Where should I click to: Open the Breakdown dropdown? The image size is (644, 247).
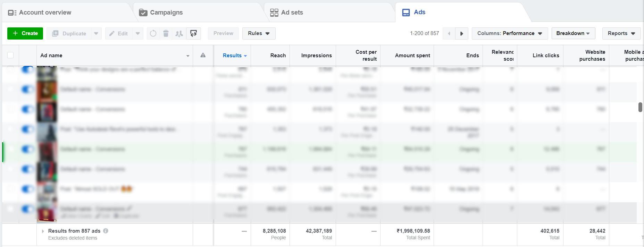[573, 33]
